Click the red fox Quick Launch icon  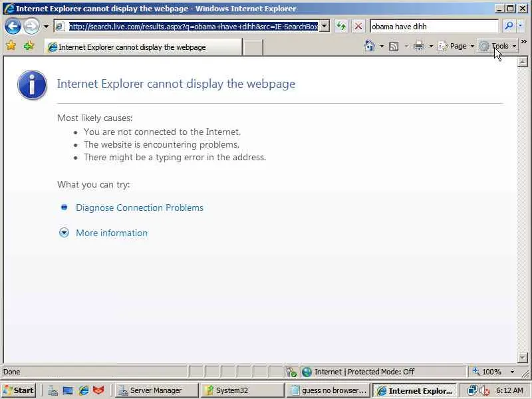(98, 390)
